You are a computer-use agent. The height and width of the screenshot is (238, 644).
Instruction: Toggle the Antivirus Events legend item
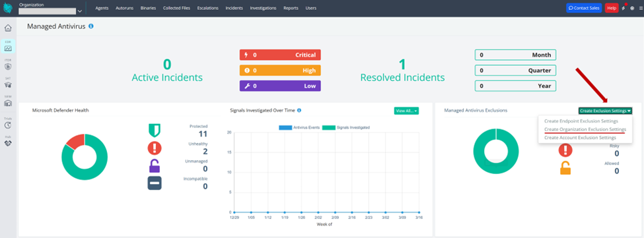(299, 128)
